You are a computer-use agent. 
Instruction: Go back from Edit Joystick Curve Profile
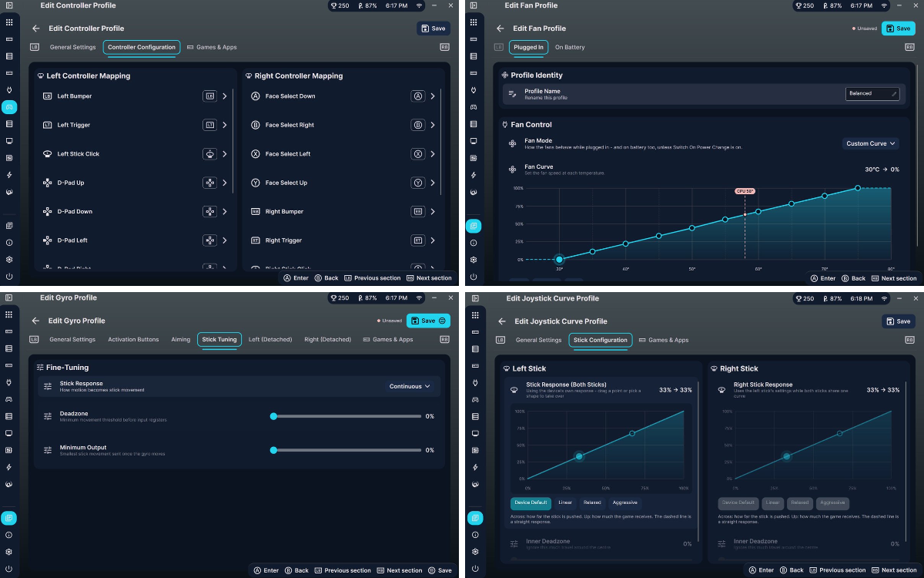click(x=502, y=321)
